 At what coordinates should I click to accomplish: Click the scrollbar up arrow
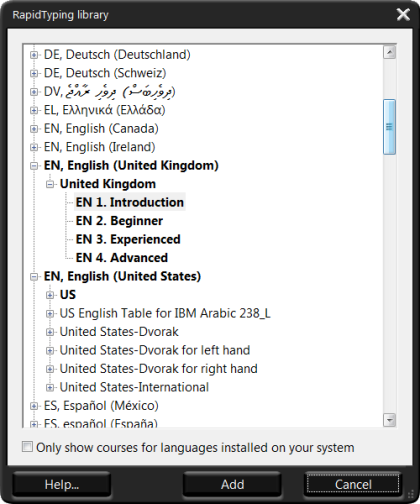pyautogui.click(x=389, y=52)
